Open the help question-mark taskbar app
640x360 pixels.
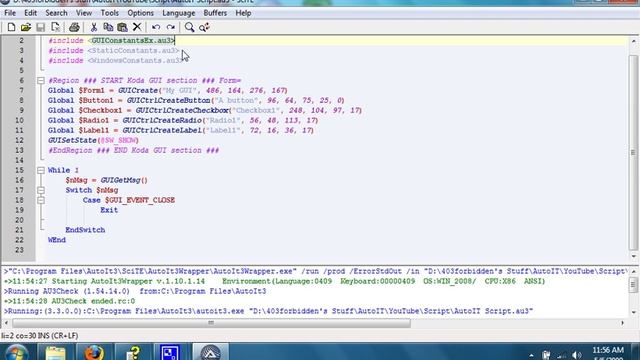133,352
